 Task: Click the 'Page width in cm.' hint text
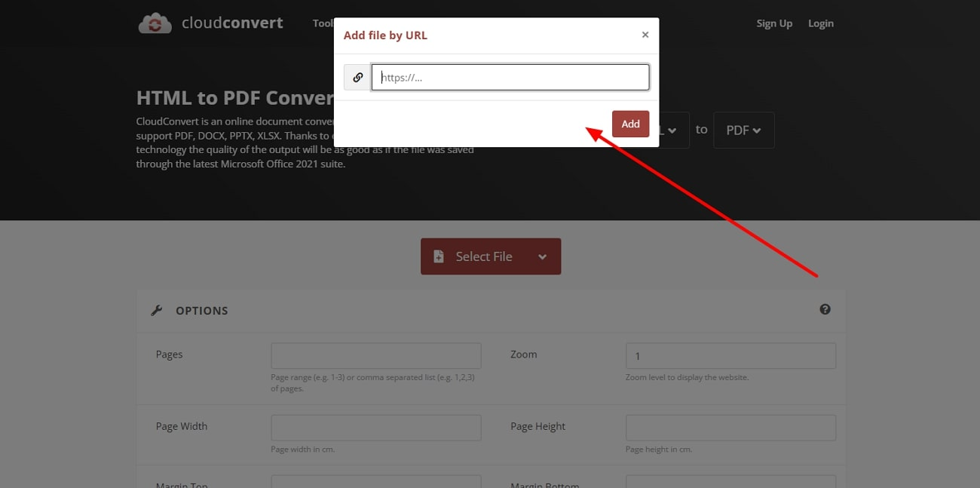point(303,449)
